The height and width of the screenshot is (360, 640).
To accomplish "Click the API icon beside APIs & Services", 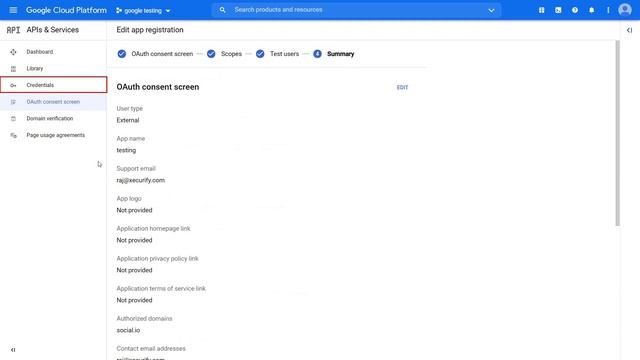I will coord(13,30).
